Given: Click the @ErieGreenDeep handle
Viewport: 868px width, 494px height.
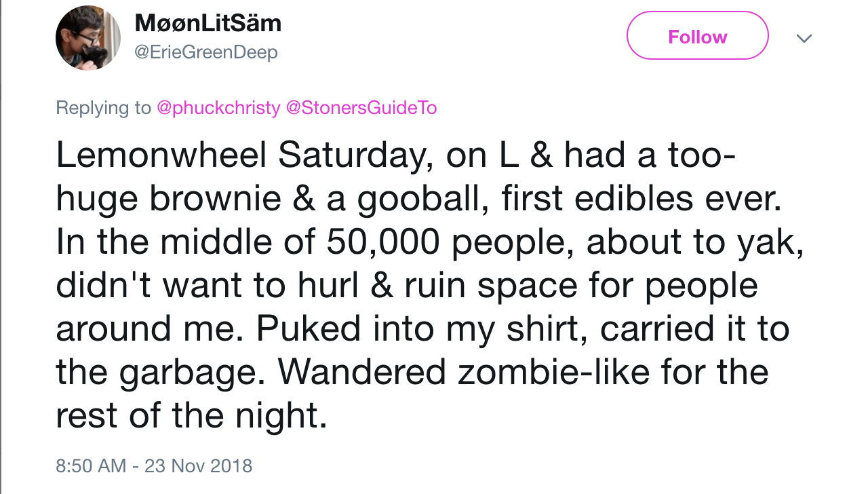Looking at the screenshot, I should [x=207, y=51].
